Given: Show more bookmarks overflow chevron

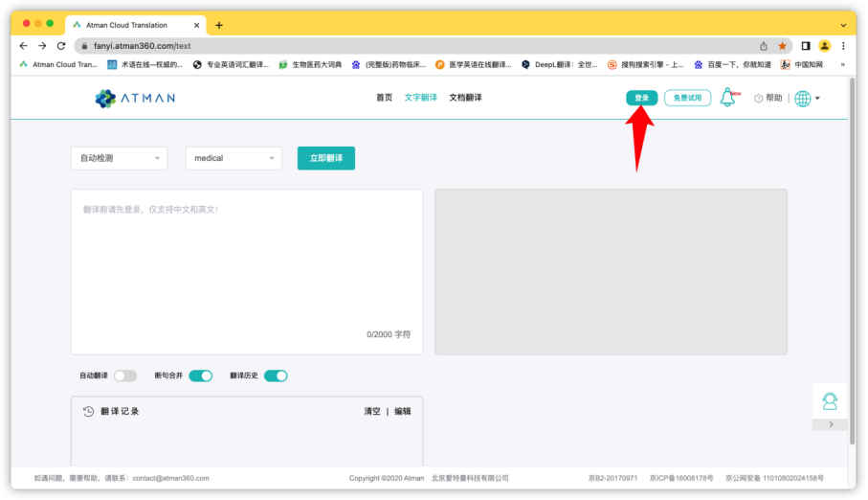Looking at the screenshot, I should tap(842, 65).
